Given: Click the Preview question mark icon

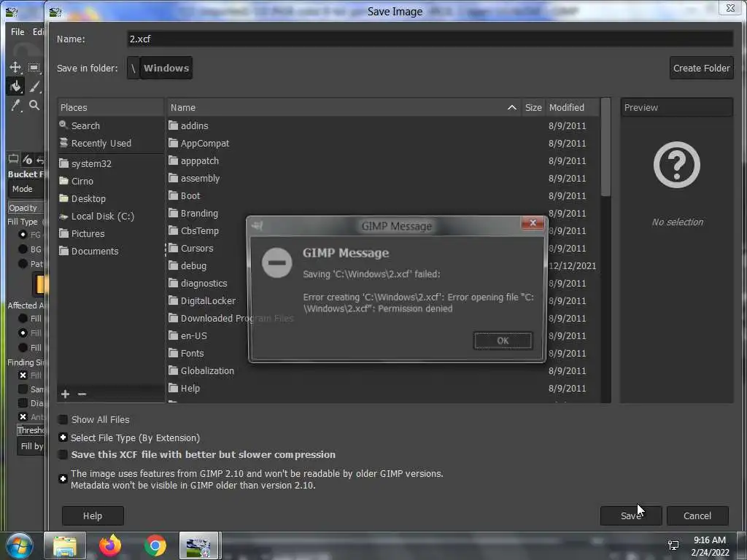Looking at the screenshot, I should (x=676, y=165).
